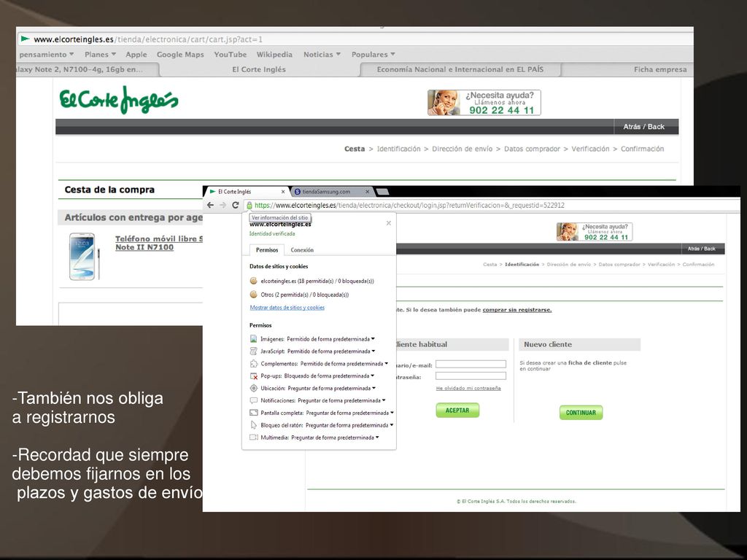Close the tiendaSamsung.com tab

click(x=368, y=192)
